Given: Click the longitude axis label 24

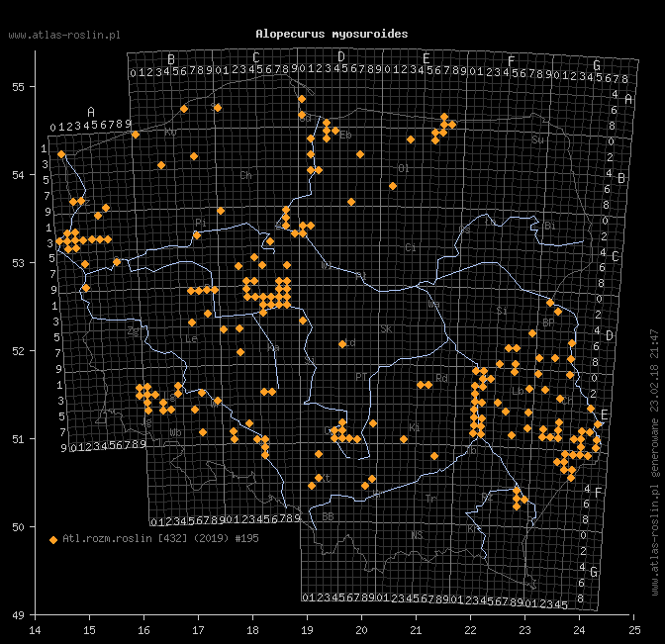Looking at the screenshot, I should pyautogui.click(x=579, y=630).
